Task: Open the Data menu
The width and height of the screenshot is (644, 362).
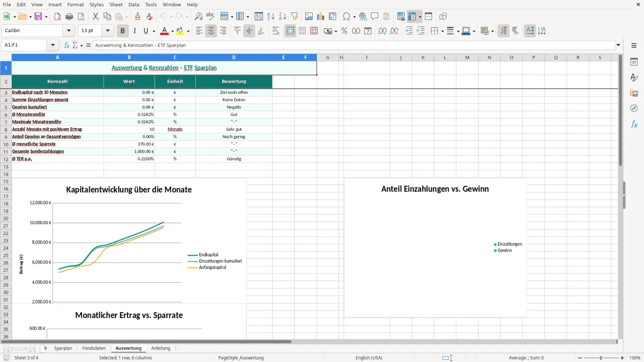Action: pyautogui.click(x=134, y=4)
